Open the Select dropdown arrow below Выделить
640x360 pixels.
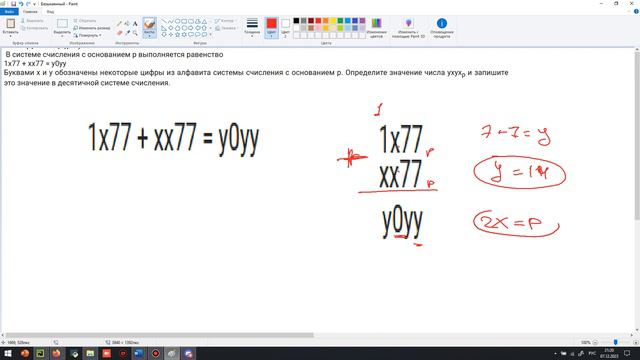coord(62,36)
